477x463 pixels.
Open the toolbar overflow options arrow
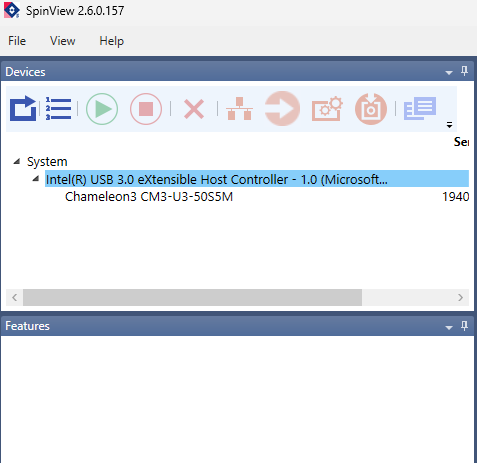449,125
